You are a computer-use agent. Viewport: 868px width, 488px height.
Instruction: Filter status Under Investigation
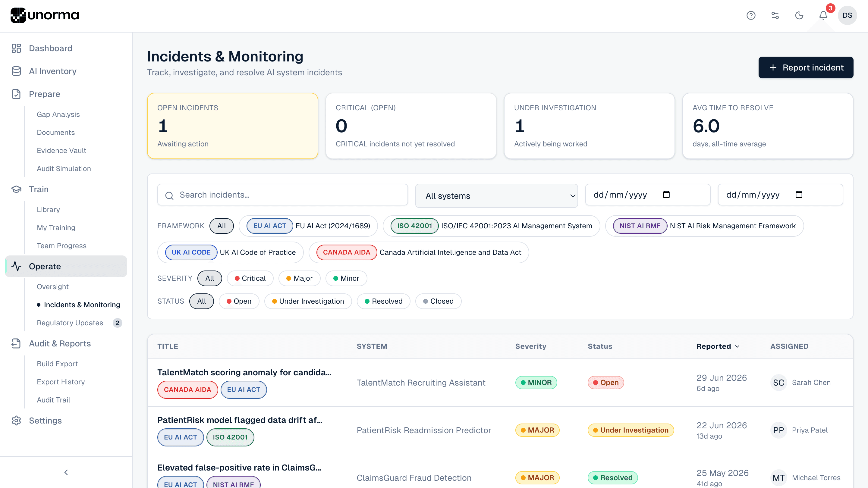coord(308,301)
